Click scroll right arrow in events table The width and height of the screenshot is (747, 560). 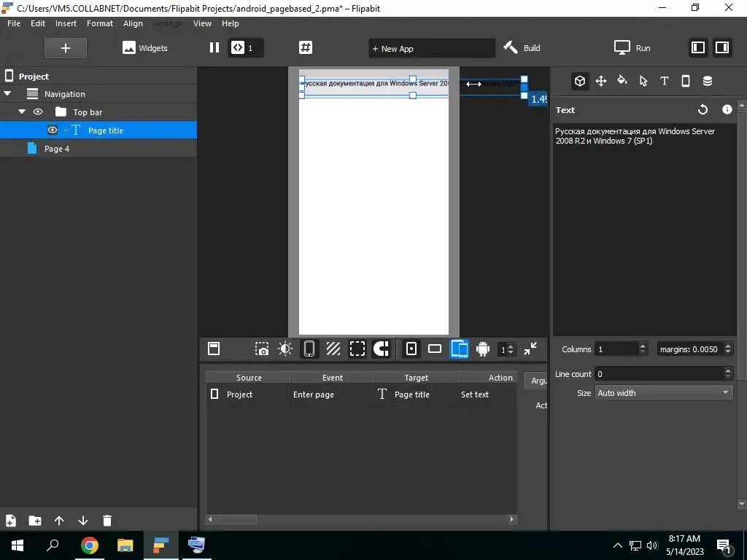tap(512, 519)
